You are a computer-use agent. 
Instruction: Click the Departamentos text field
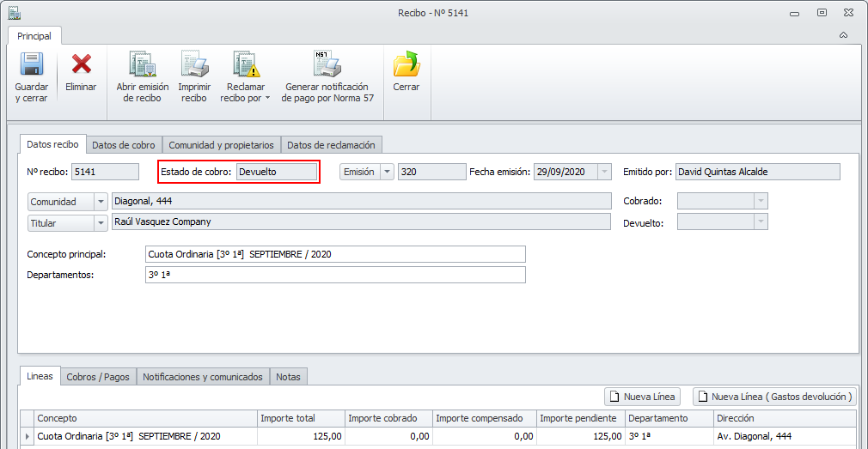coord(334,275)
